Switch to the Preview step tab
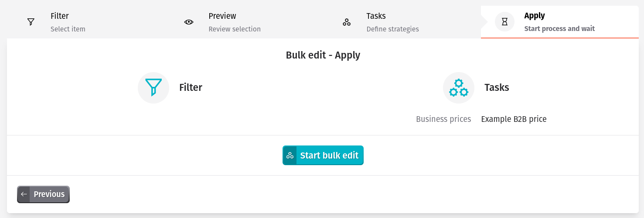 click(x=244, y=22)
